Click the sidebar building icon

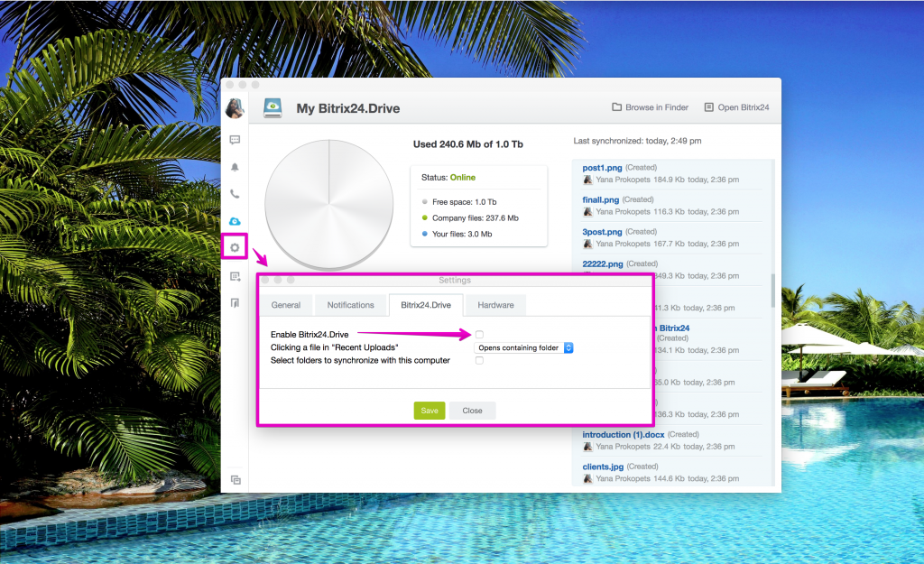[235, 303]
